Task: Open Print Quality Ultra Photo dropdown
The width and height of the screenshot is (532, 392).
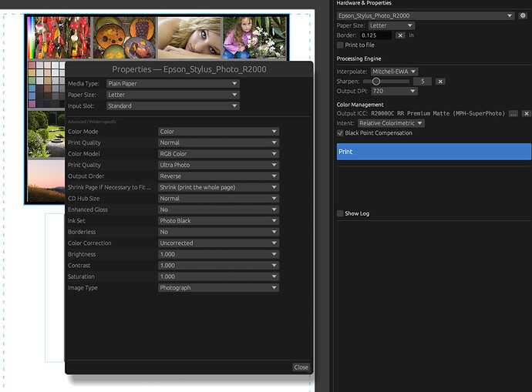Action: [218, 165]
